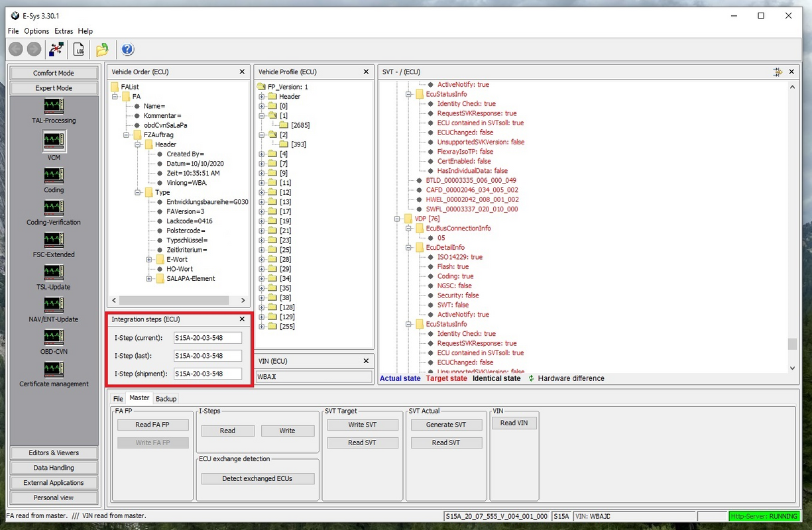
Task: Collapse the VDP [76] node in SVT
Action: point(398,219)
